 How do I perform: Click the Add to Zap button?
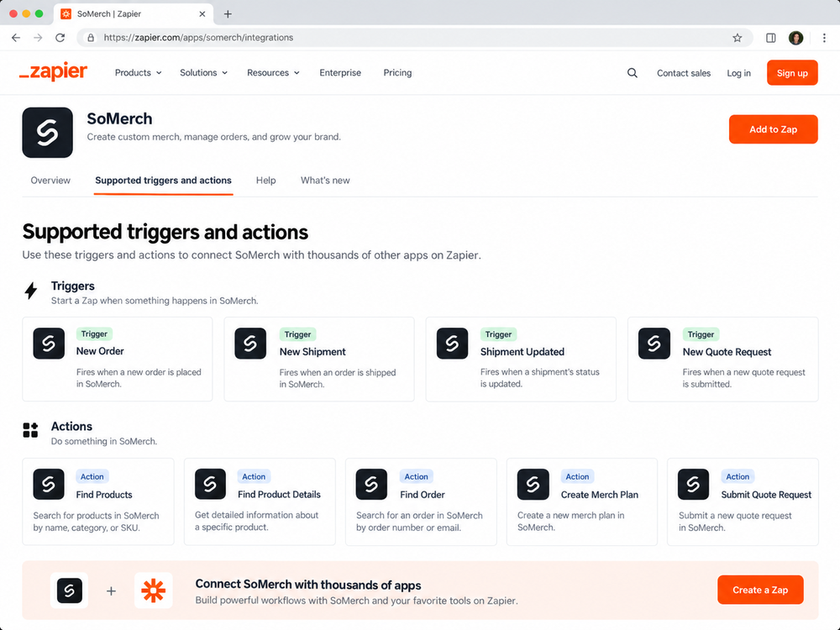[x=773, y=129]
